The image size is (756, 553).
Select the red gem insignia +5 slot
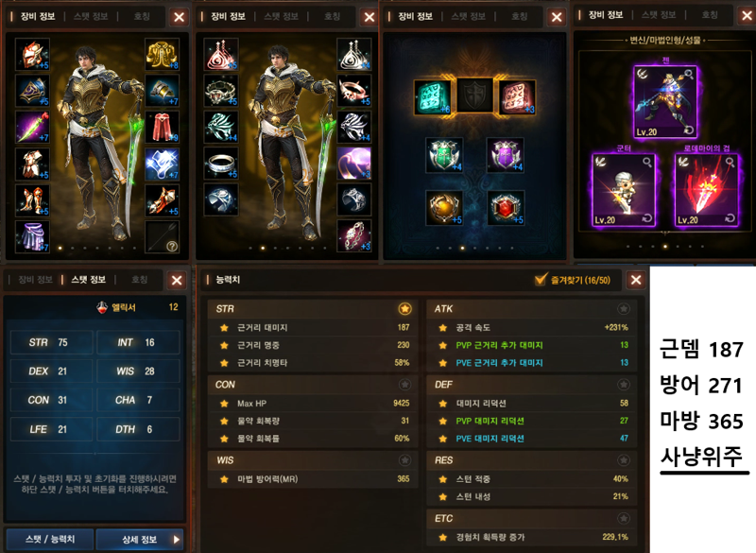coord(506,208)
